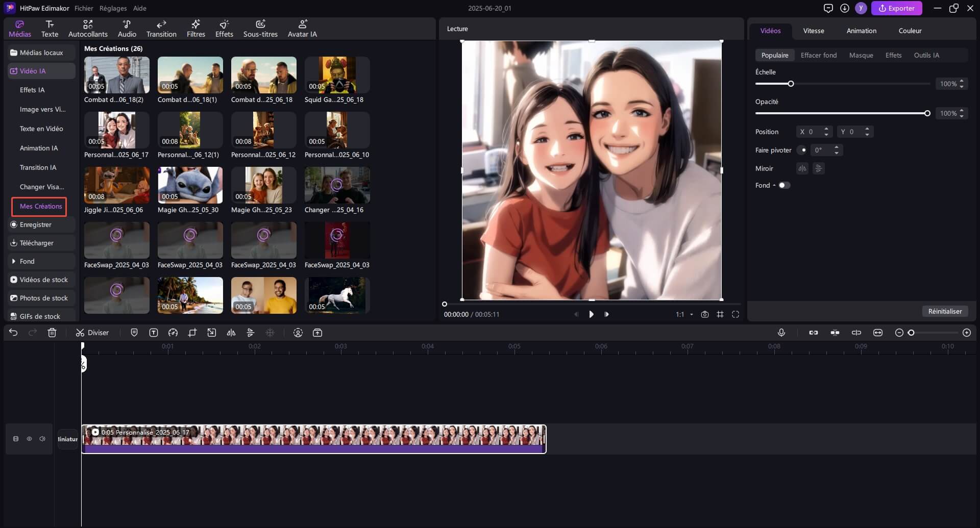Toggle the grid overlay on the preview
Image resolution: width=980 pixels, height=528 pixels.
coord(720,314)
